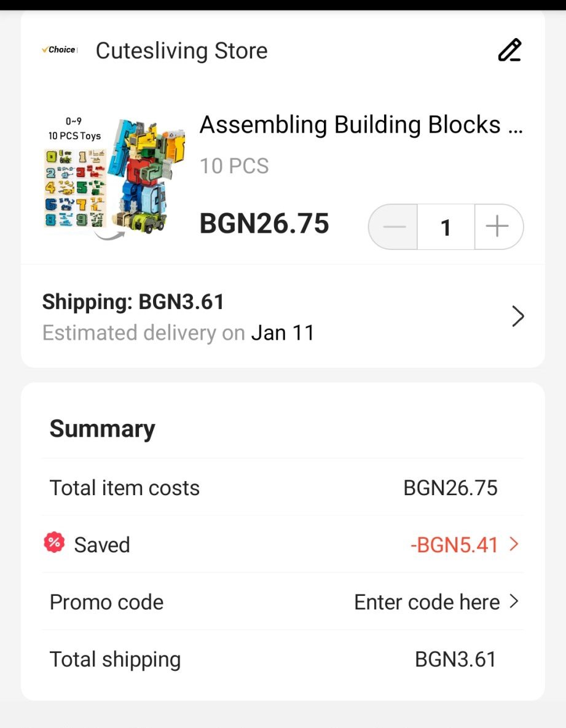The height and width of the screenshot is (728, 566).
Task: Tap the Choice badge icon
Action: click(60, 50)
